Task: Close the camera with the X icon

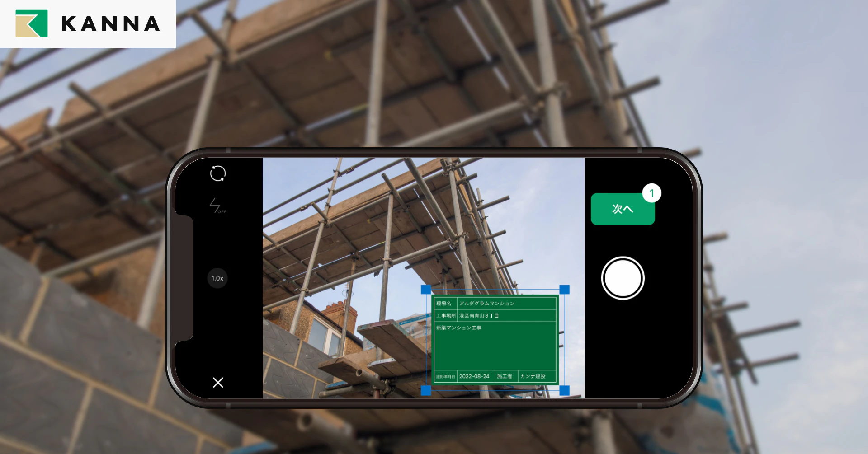Action: pos(218,383)
